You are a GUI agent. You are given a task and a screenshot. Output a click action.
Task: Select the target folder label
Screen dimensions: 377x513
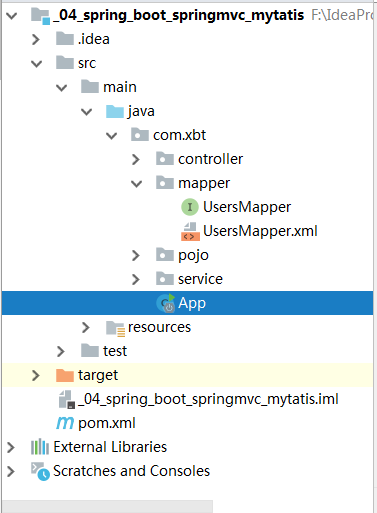tap(98, 376)
